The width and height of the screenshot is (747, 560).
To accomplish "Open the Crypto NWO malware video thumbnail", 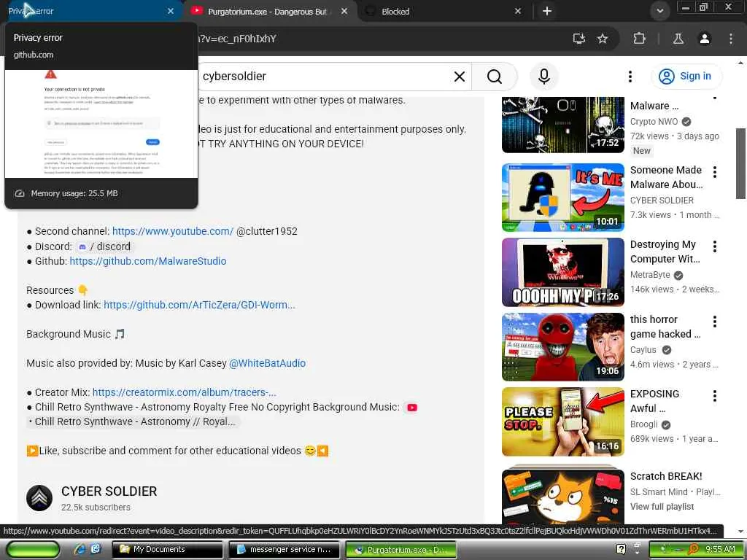I will click(562, 124).
